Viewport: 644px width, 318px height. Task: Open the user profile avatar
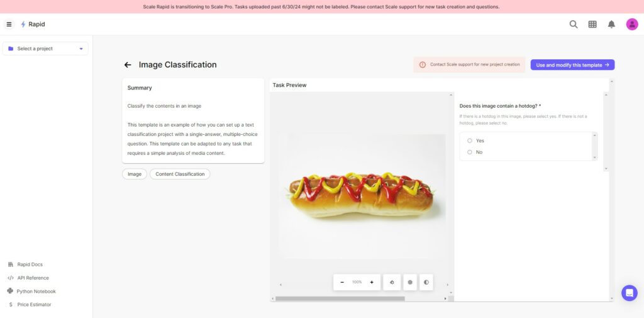coord(631,25)
